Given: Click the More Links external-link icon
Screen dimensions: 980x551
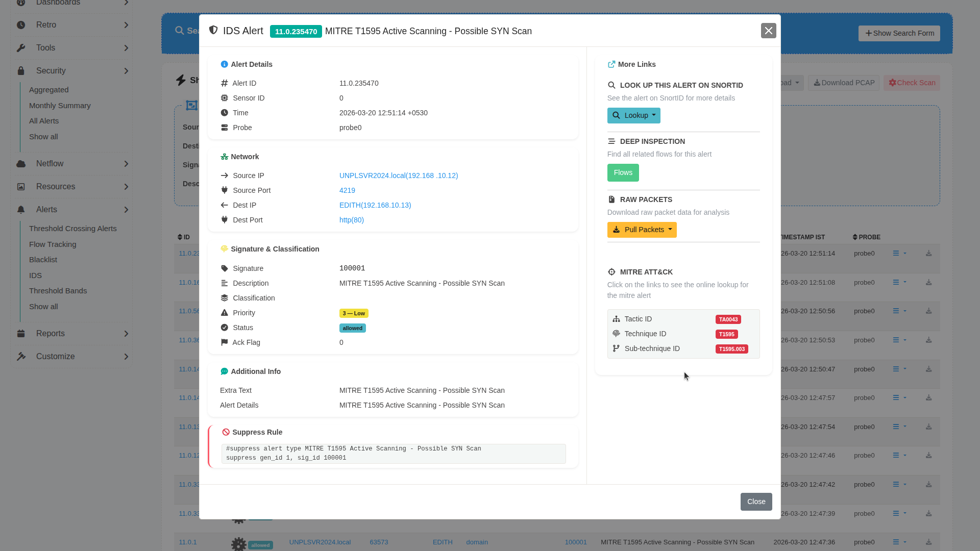Looking at the screenshot, I should click(x=611, y=64).
